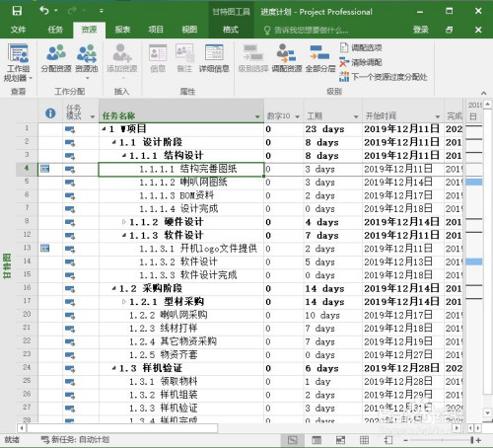Click task mode icon for 1.2.2 喇叭网采购
This screenshot has height=448, width=493.
pyautogui.click(x=70, y=316)
